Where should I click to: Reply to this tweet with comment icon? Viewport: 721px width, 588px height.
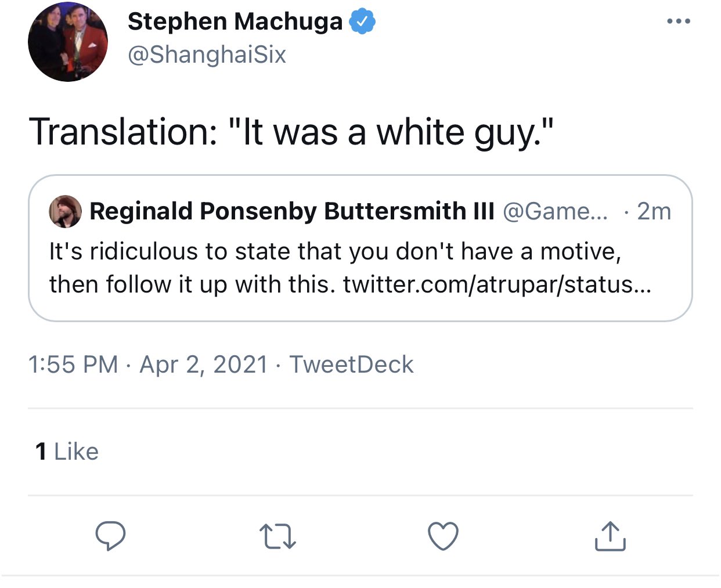point(110,535)
